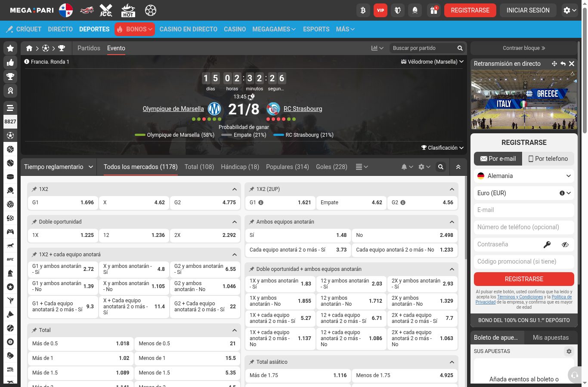This screenshot has height=387, width=588.
Task: Collapse all markets with double chevron
Action: [x=458, y=167]
